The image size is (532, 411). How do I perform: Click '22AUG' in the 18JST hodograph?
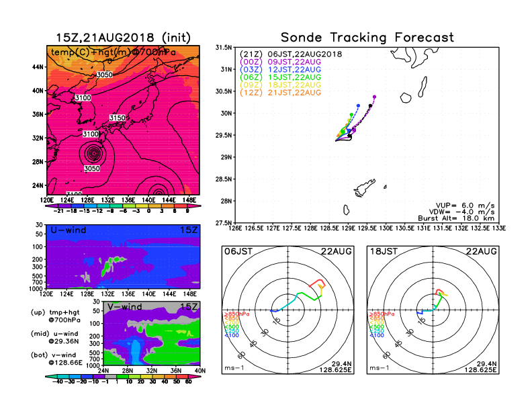pos(482,251)
